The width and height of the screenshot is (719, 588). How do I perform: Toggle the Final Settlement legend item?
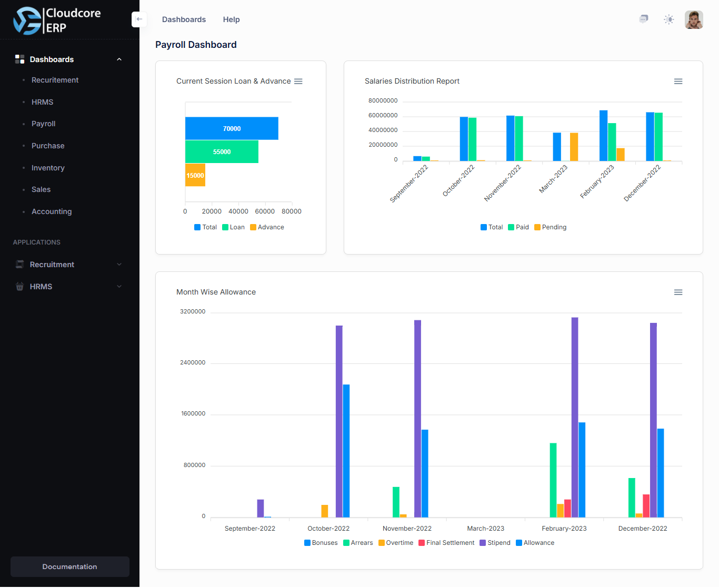[x=446, y=543]
